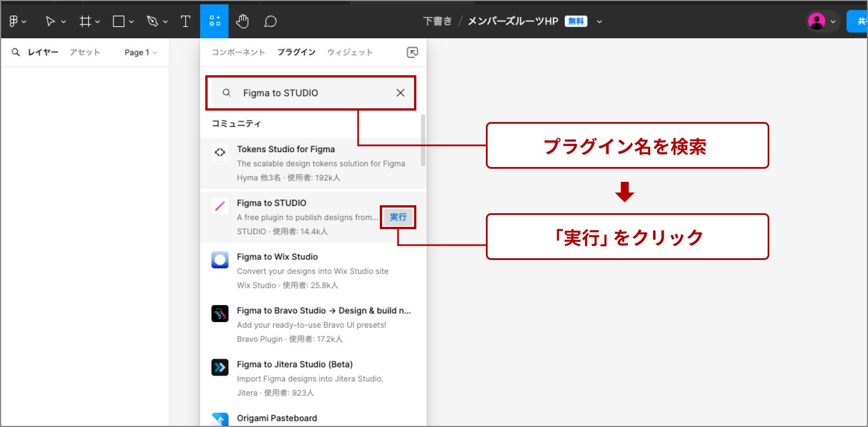Image resolution: width=868 pixels, height=427 pixels.
Task: Select the Text tool
Action: pos(185,22)
